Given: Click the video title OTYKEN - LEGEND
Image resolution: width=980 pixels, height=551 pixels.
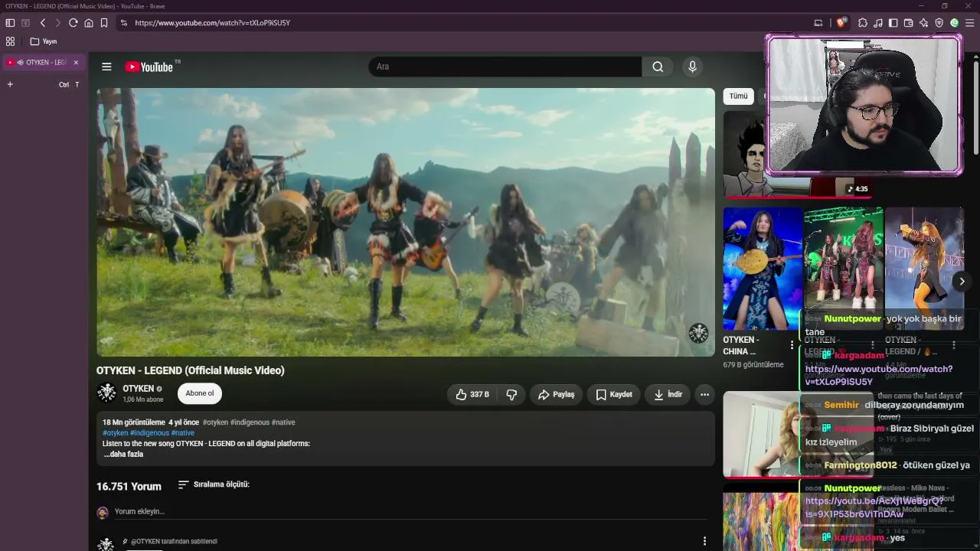Looking at the screenshot, I should coord(191,370).
